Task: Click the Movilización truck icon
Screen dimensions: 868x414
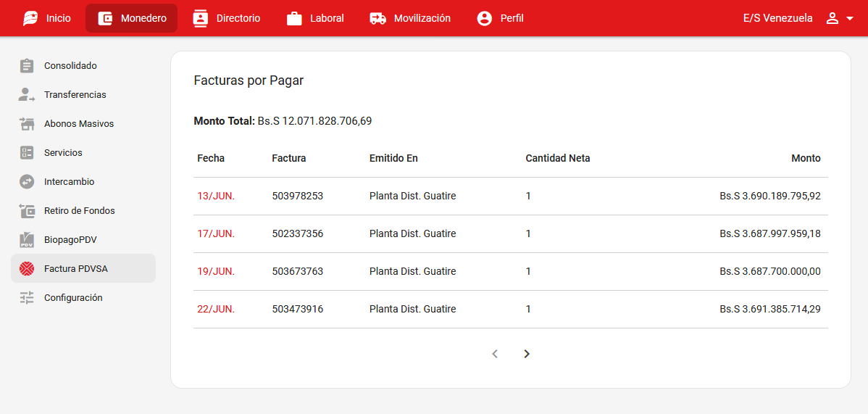Action: pyautogui.click(x=378, y=18)
